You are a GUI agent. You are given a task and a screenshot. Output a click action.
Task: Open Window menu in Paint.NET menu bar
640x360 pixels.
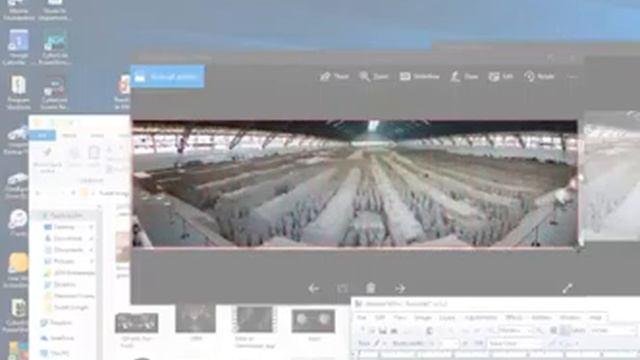click(570, 317)
